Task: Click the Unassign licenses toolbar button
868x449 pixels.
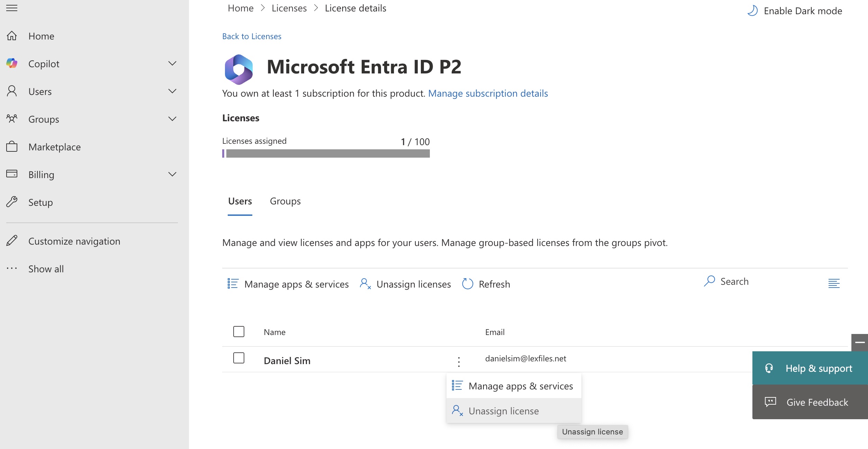Action: [x=405, y=284]
